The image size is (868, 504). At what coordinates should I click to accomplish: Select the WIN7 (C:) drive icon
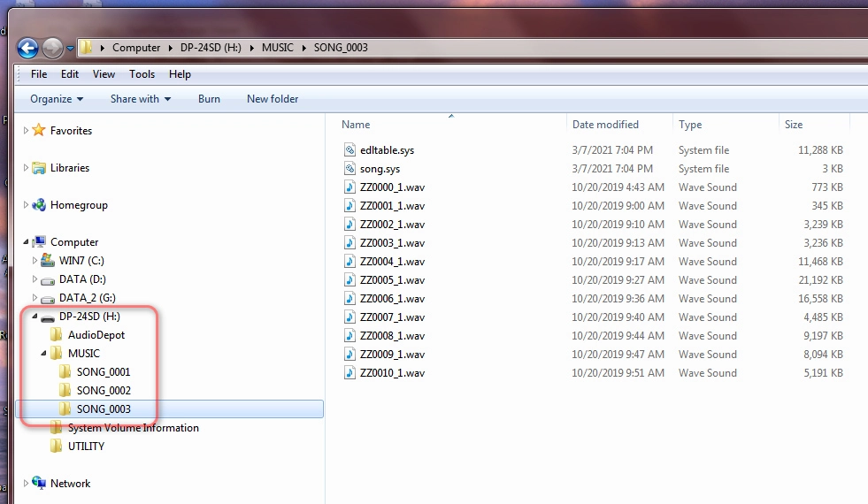click(x=48, y=261)
